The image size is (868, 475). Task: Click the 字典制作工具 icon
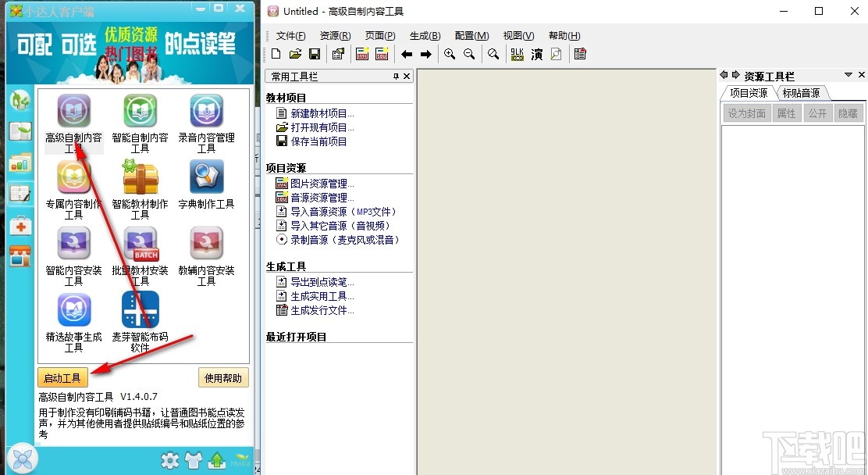205,177
